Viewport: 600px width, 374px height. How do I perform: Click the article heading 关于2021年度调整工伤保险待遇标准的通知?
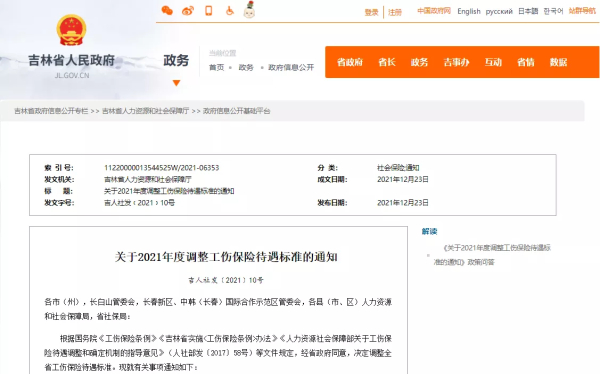tap(226, 257)
